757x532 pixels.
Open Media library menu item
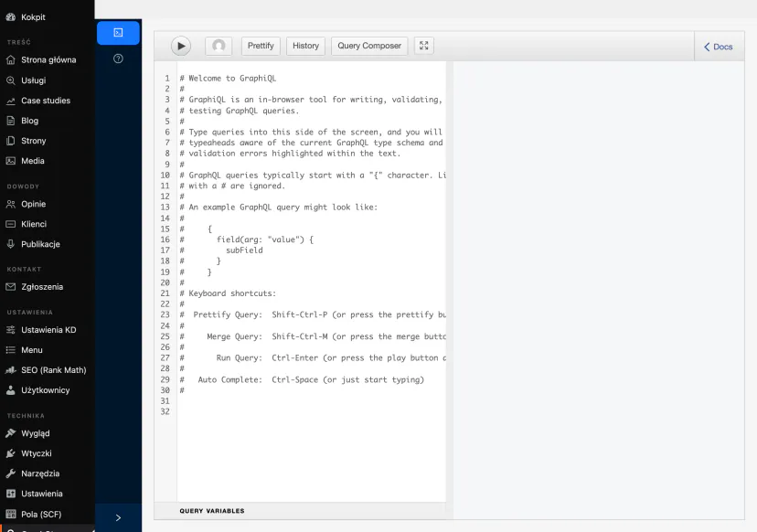pyautogui.click(x=48, y=161)
